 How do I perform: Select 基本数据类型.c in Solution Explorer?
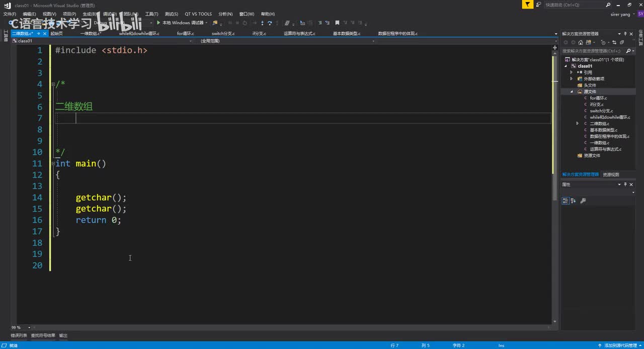(603, 130)
